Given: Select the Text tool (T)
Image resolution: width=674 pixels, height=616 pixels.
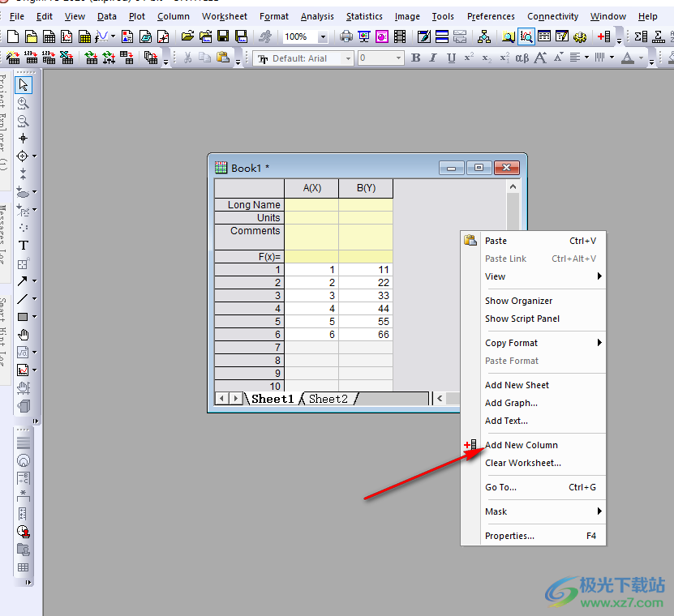Looking at the screenshot, I should (x=24, y=246).
